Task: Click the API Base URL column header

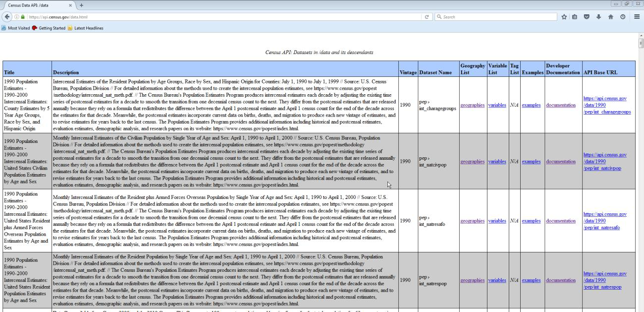Action: (609, 68)
